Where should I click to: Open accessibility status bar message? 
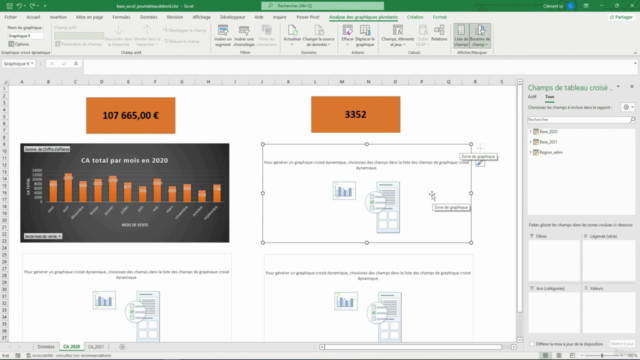[69, 356]
